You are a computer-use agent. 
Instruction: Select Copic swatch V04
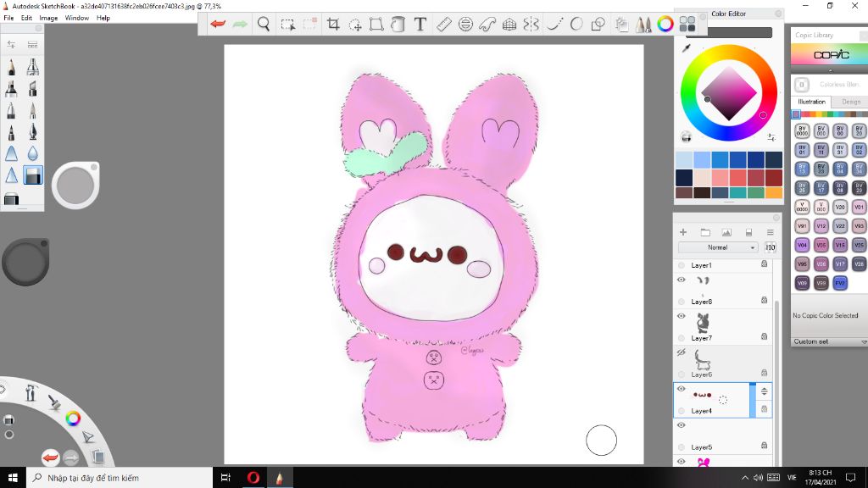coord(802,245)
